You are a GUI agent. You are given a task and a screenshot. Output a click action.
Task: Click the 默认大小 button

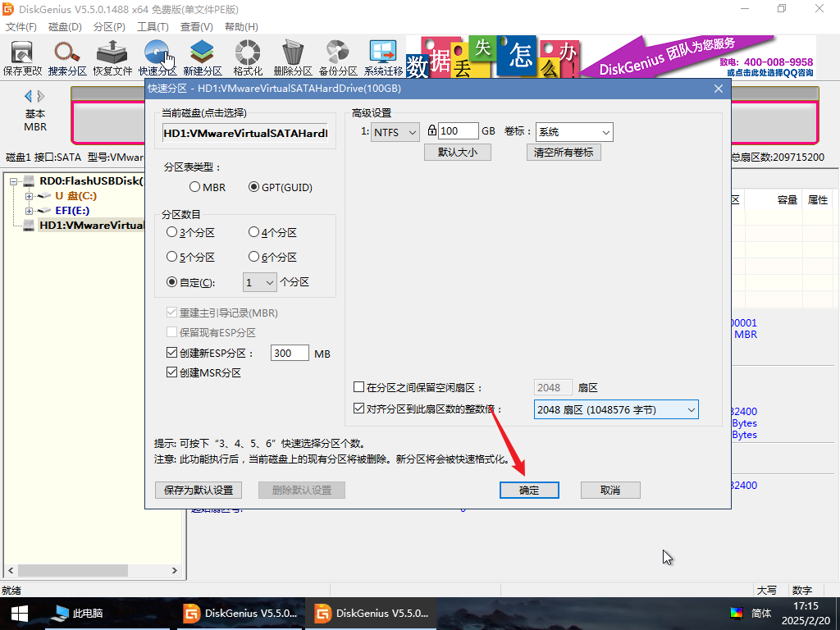458,152
